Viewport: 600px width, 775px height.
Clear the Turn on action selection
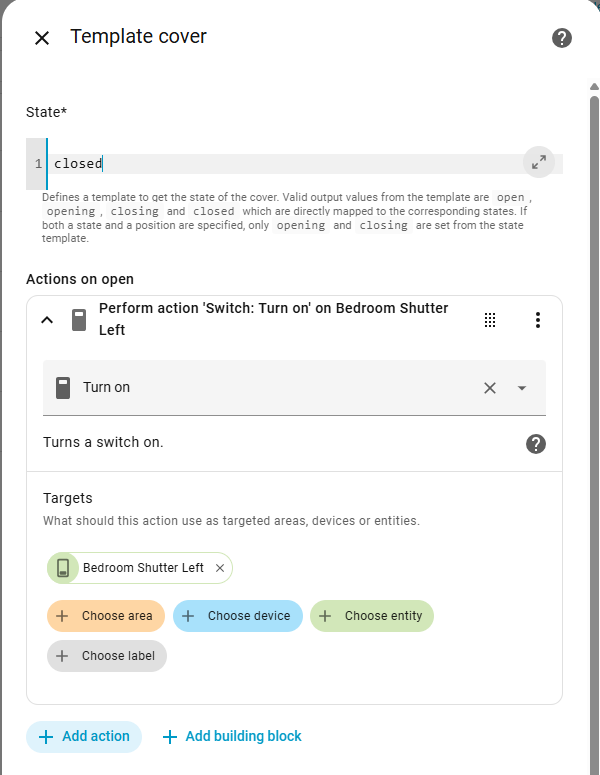tap(490, 388)
